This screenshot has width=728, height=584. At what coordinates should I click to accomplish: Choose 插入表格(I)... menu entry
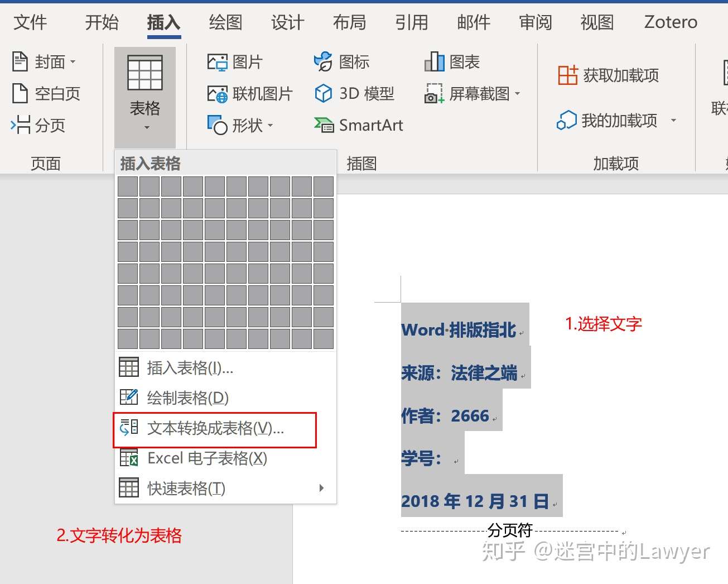pyautogui.click(x=225, y=367)
